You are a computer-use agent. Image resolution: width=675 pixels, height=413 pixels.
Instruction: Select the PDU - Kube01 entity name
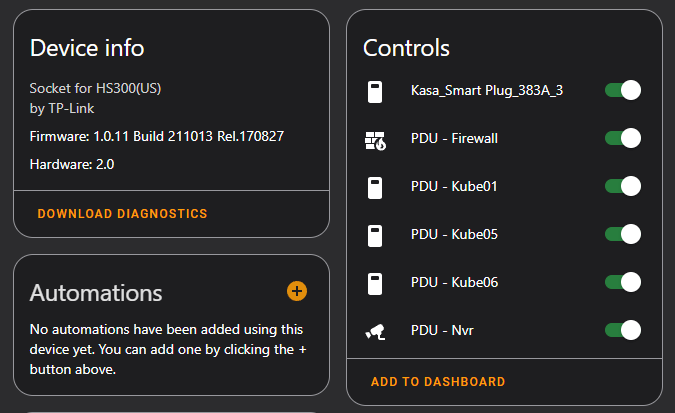click(x=454, y=186)
